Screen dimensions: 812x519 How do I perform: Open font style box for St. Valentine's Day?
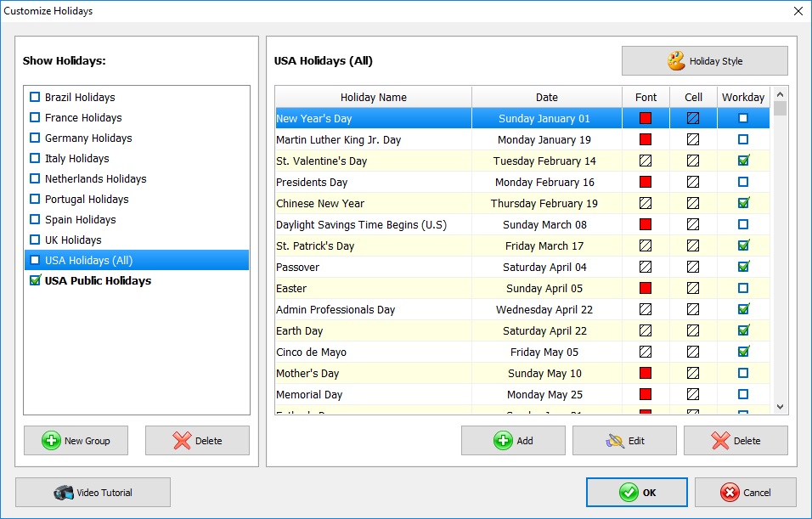pos(646,161)
